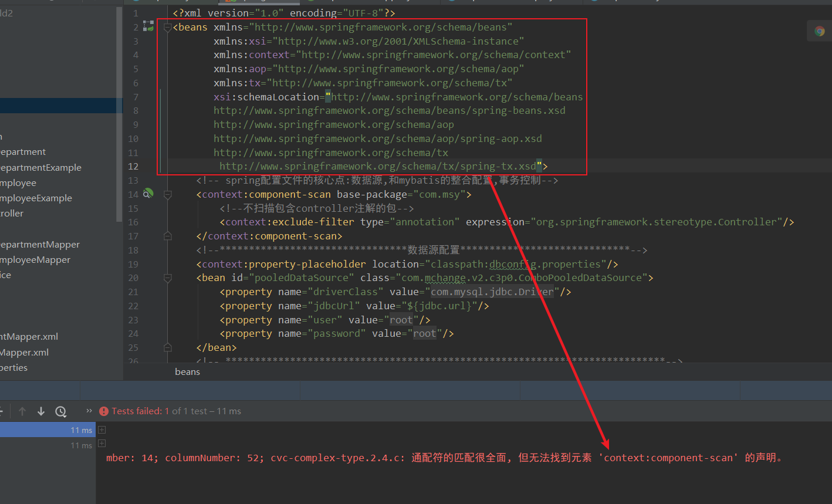Click the red Tests failed error icon
Screen dimensions: 832x504
[x=104, y=411]
